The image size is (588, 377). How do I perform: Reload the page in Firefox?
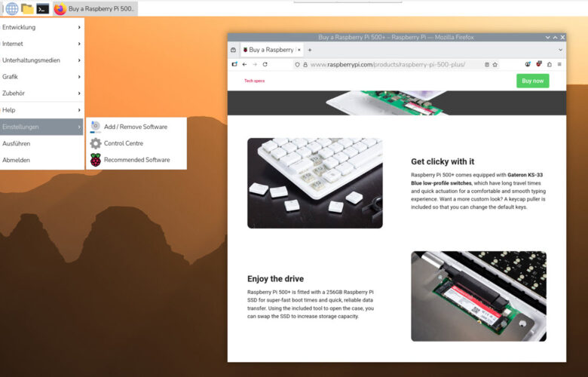[x=265, y=65]
